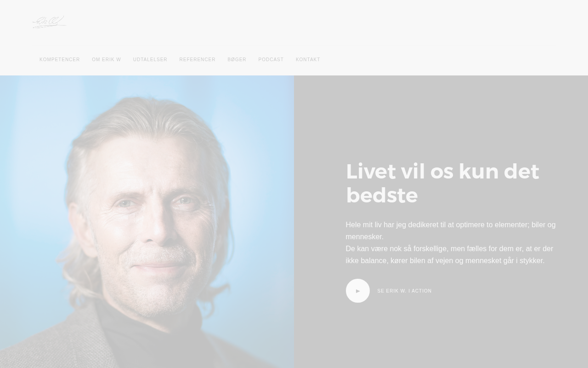Click the portrait photo of Erik

(x=147, y=222)
